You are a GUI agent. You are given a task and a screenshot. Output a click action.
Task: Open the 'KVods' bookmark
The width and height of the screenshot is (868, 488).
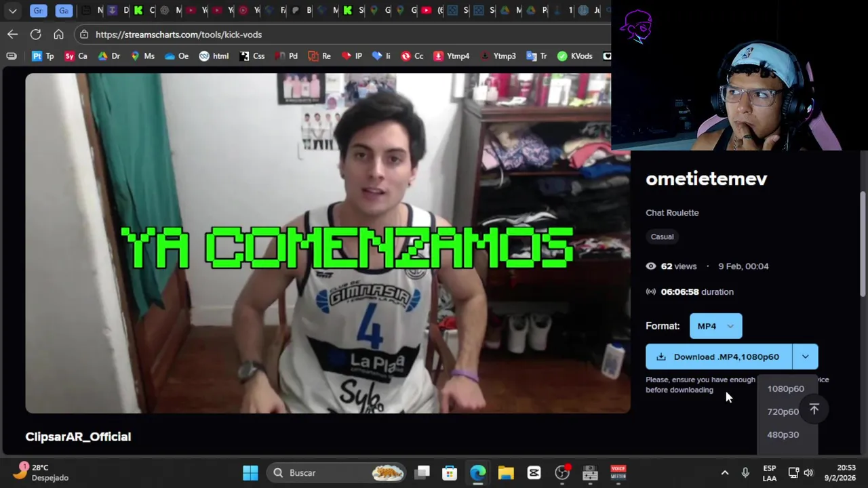(575, 56)
